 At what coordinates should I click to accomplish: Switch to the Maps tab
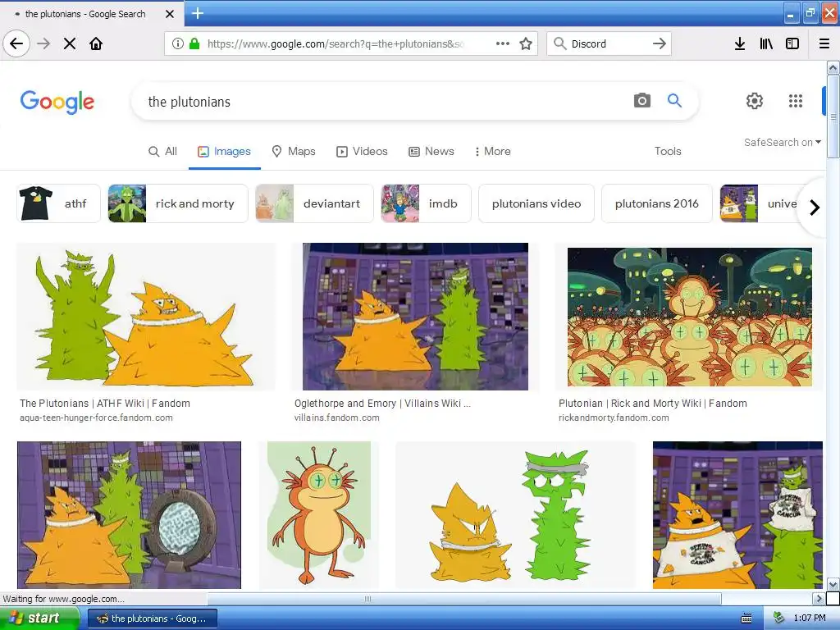tap(294, 152)
